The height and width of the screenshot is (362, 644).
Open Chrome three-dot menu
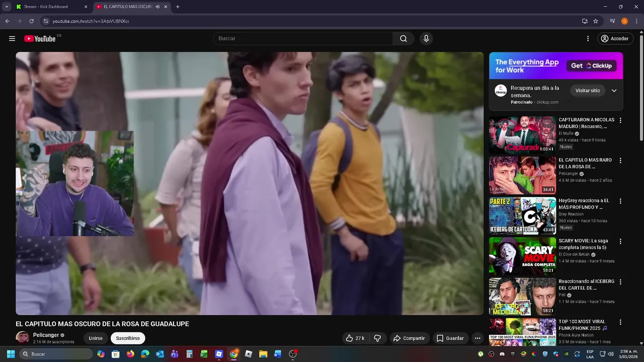tap(636, 21)
